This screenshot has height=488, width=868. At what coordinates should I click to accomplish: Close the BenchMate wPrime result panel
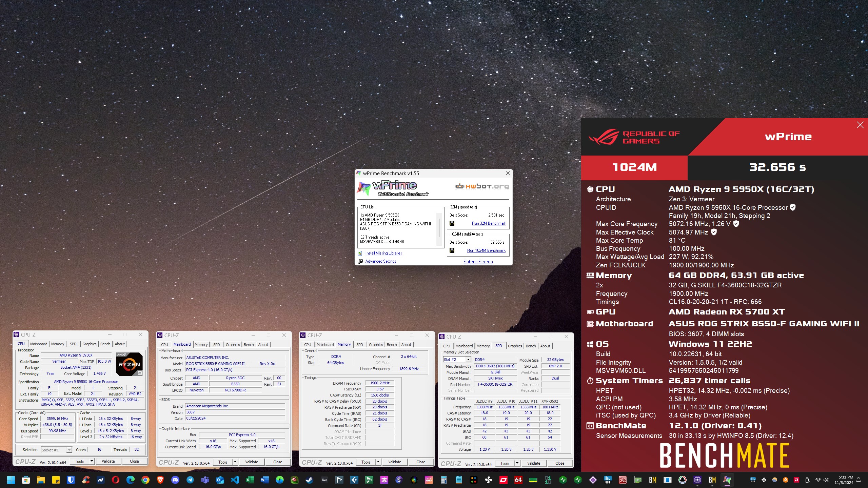pyautogui.click(x=860, y=125)
